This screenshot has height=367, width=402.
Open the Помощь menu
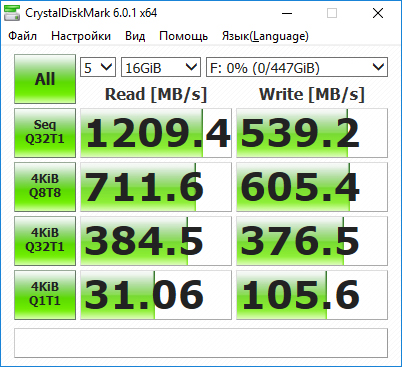[184, 36]
